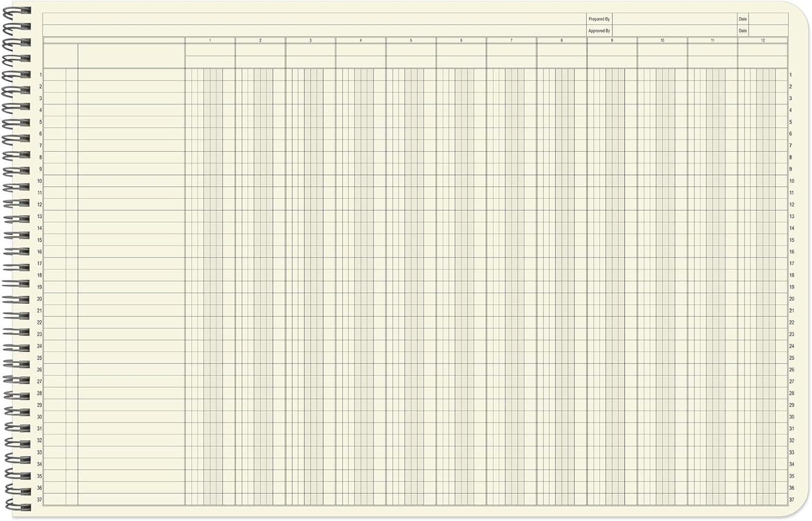
Task: Click the column 12 header number
Action: 762,41
